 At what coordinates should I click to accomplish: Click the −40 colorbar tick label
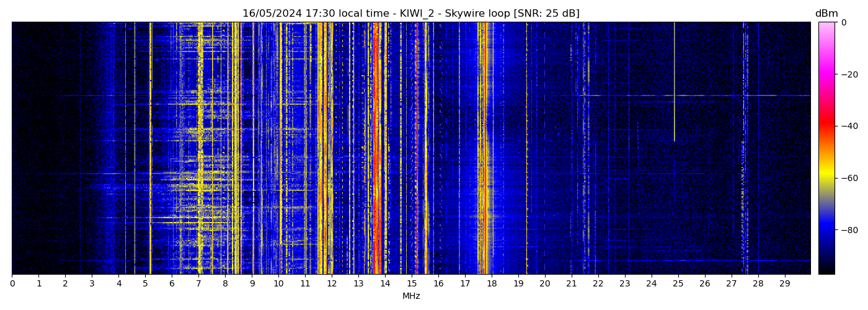coord(847,126)
